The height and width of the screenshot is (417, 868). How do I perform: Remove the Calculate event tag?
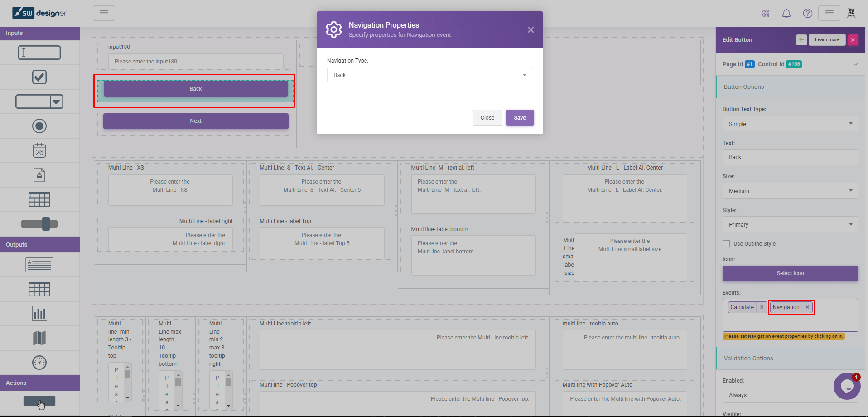pyautogui.click(x=762, y=307)
